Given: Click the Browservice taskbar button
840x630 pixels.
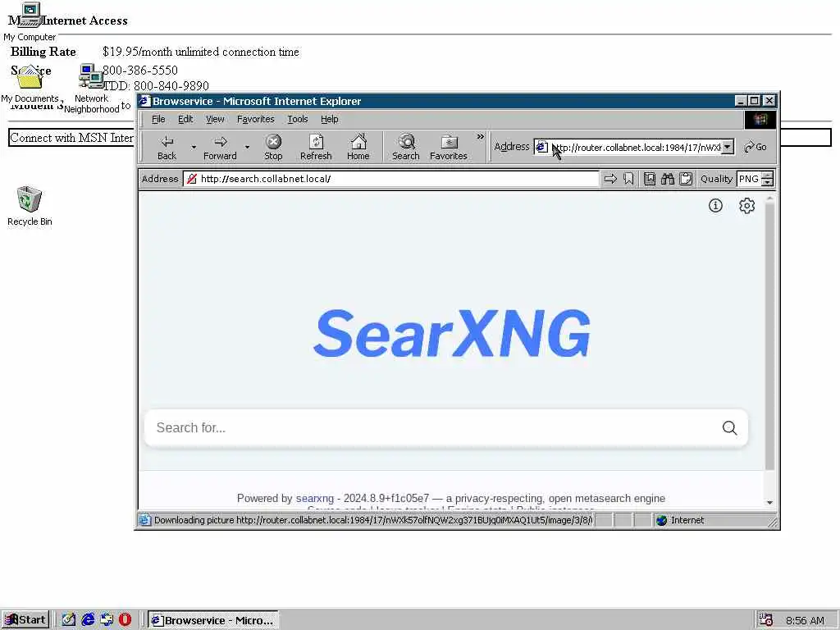Looking at the screenshot, I should [213, 620].
